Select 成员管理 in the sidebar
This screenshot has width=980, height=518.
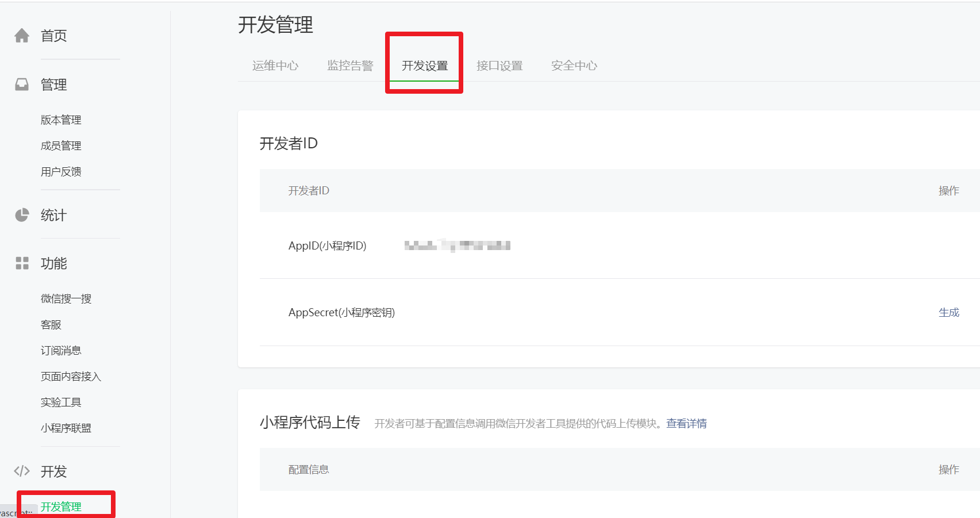point(61,145)
